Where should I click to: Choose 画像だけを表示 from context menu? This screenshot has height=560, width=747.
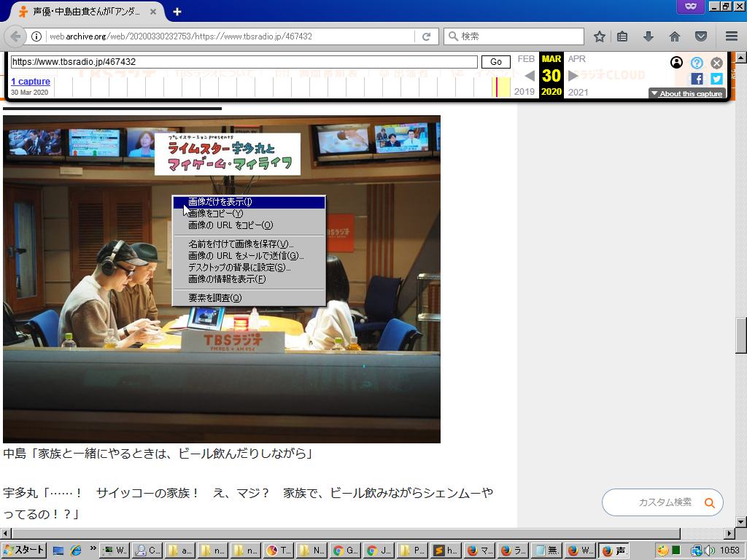click(x=249, y=202)
